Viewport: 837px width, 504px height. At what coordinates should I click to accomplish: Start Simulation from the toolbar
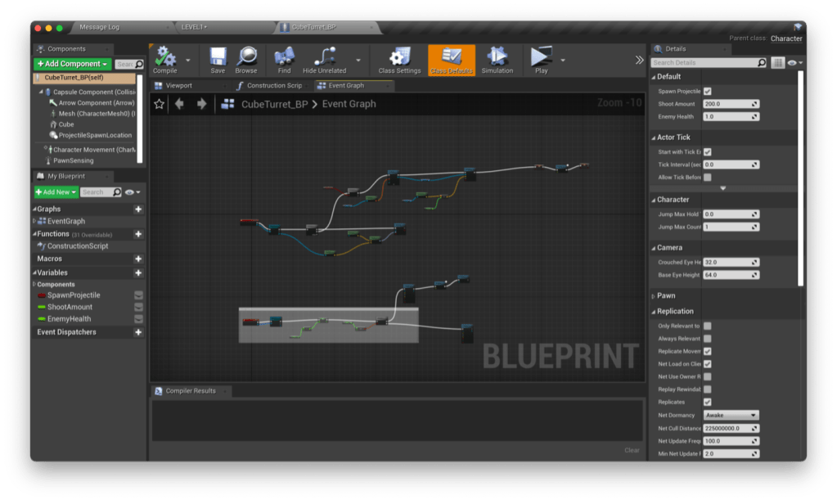click(497, 57)
